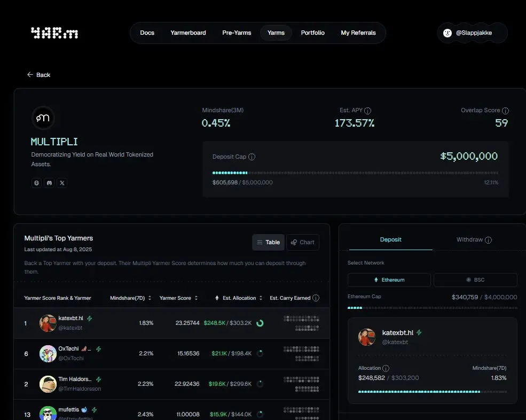Click the 173.57% Est. APY value

click(x=354, y=123)
